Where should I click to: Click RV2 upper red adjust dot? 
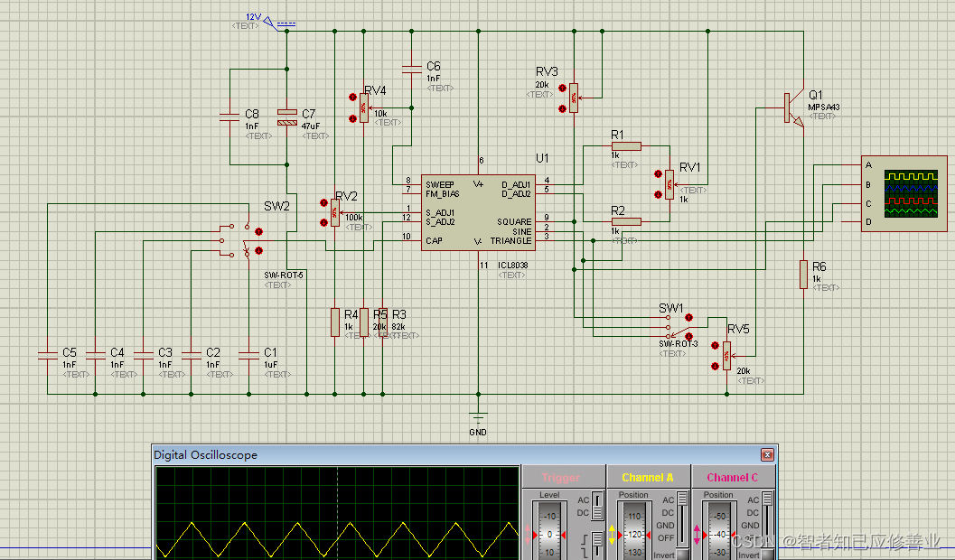[323, 202]
